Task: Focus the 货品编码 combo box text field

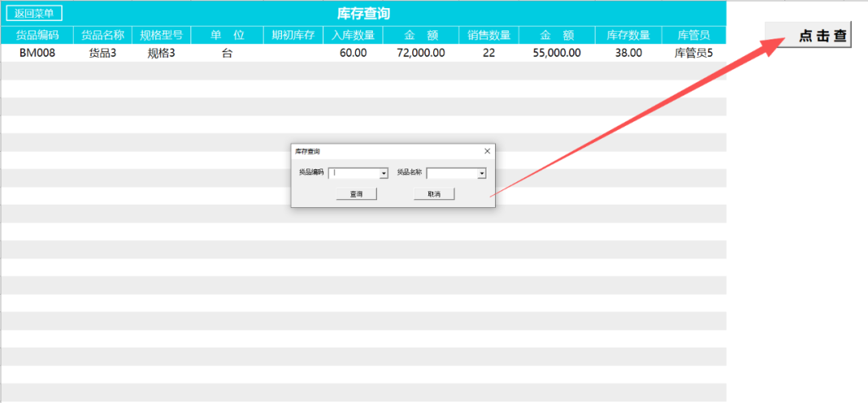Action: [354, 173]
